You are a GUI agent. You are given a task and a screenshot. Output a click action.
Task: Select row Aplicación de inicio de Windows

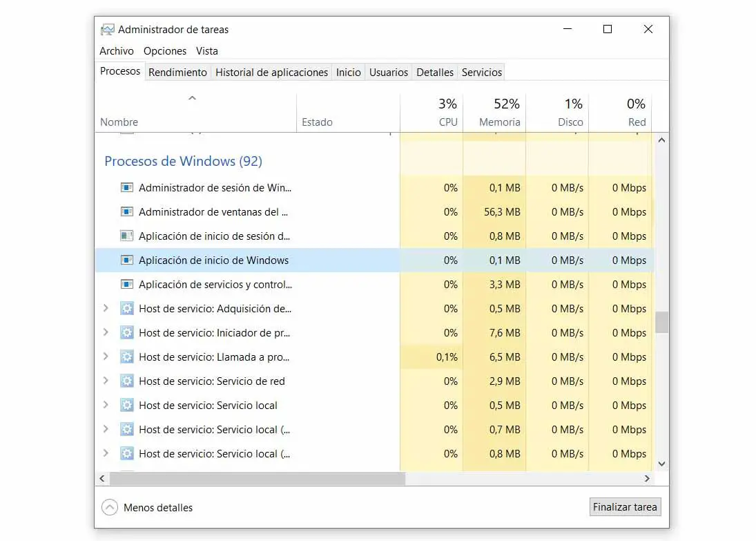pyautogui.click(x=374, y=260)
